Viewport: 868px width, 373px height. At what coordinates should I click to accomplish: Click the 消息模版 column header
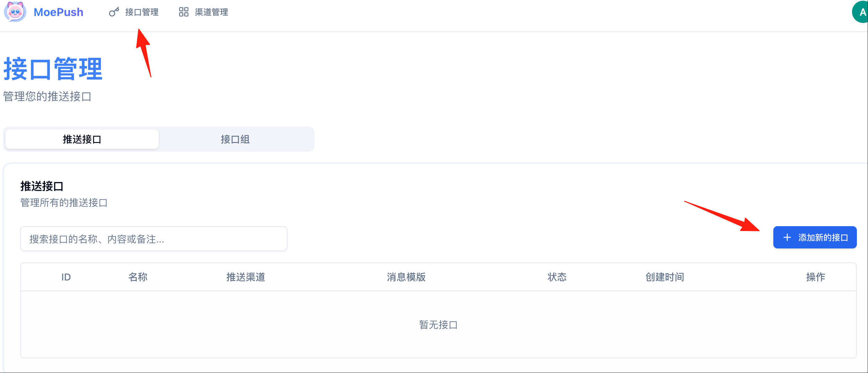406,277
